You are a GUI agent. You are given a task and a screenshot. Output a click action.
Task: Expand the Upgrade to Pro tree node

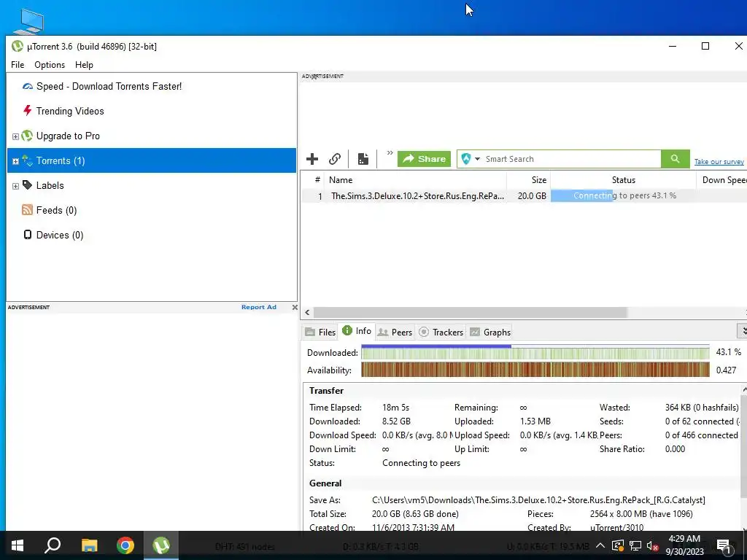click(15, 136)
